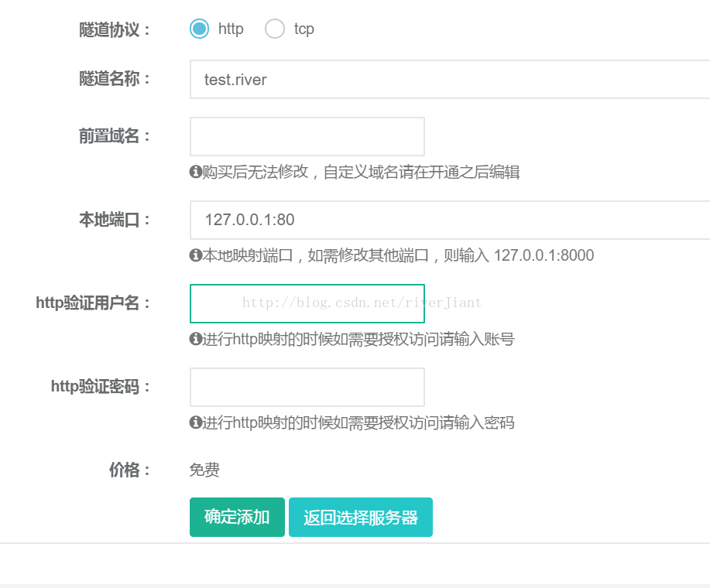710x588 pixels.
Task: Click hint text 进行http映射…请输入账号
Action: (x=358, y=339)
